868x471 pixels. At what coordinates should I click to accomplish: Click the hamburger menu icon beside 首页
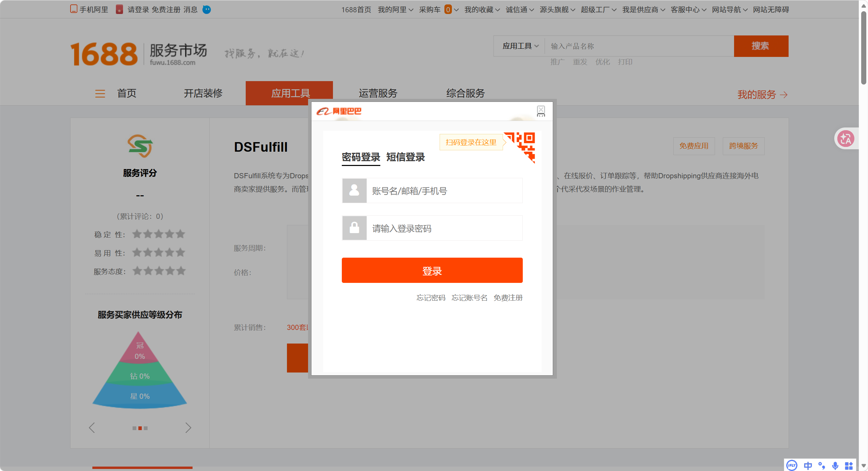100,94
